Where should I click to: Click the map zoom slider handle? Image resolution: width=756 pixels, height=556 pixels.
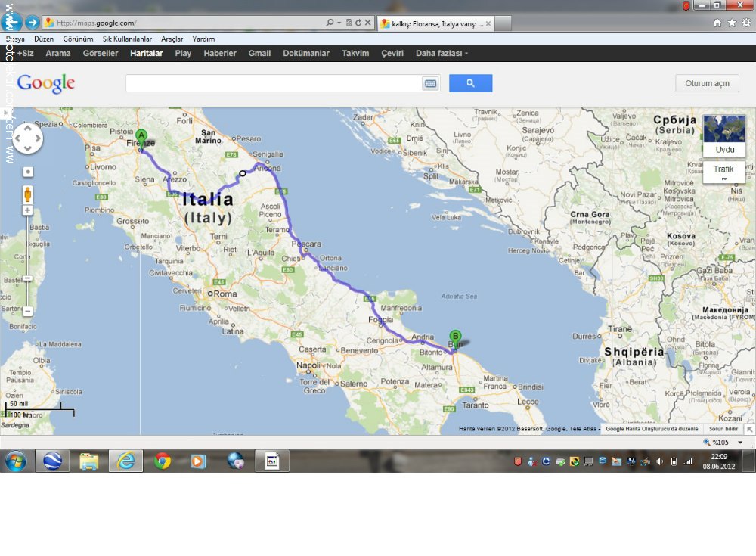pos(28,278)
